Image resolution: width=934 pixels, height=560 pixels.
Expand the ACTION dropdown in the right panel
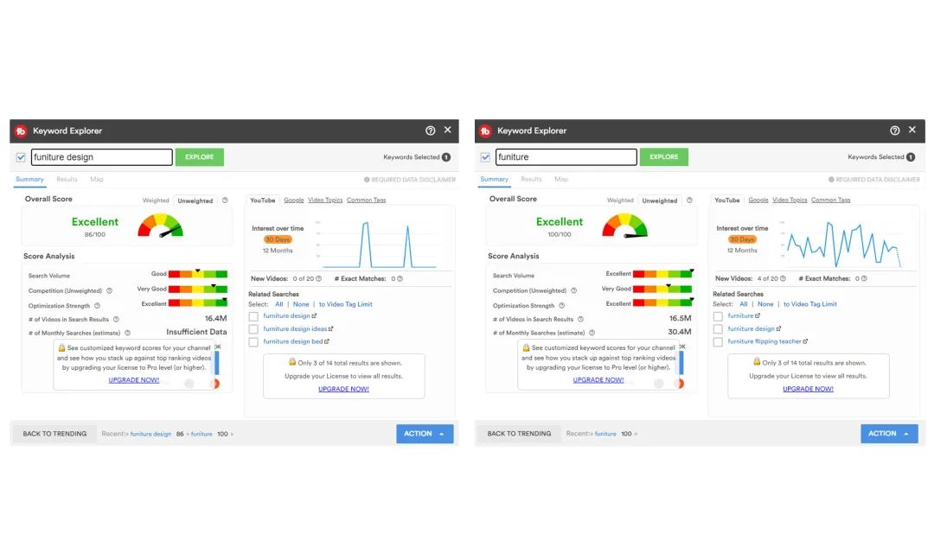(889, 434)
